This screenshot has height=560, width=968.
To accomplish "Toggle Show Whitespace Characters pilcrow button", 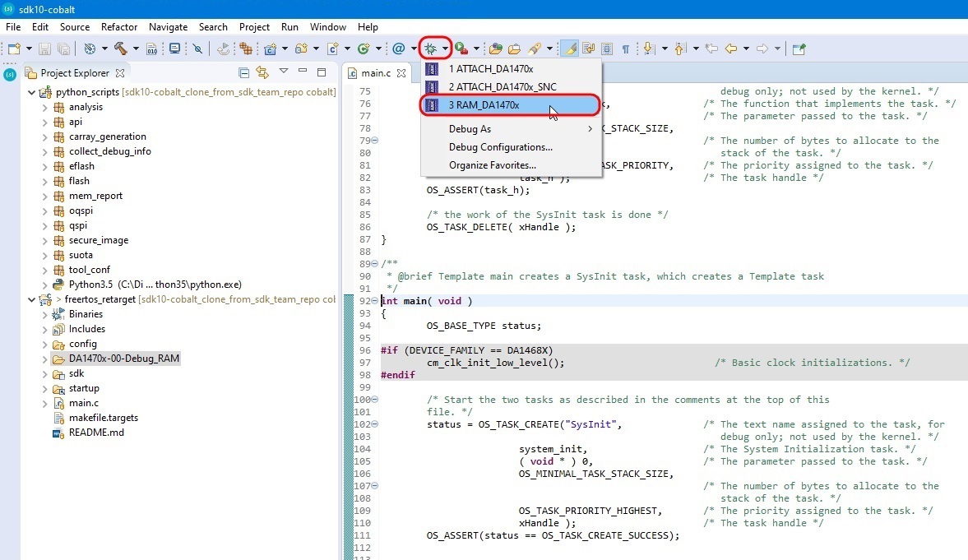I will pyautogui.click(x=625, y=49).
